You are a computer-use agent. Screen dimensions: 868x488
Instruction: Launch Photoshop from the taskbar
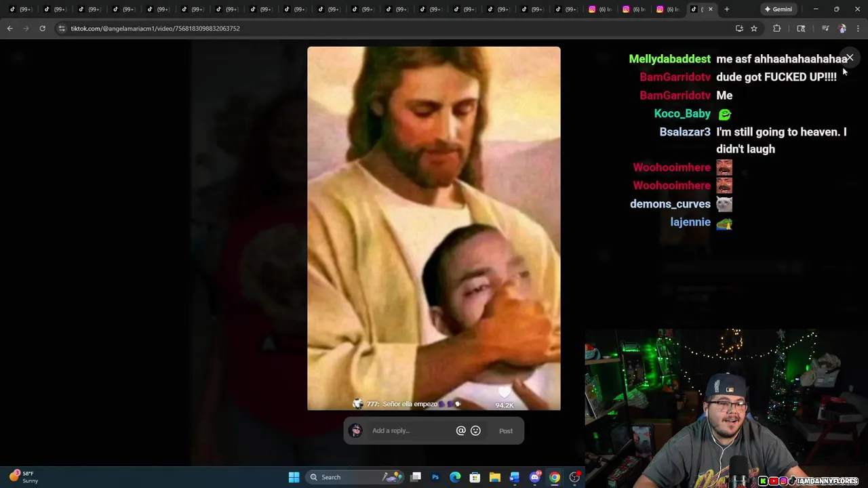coord(435,477)
